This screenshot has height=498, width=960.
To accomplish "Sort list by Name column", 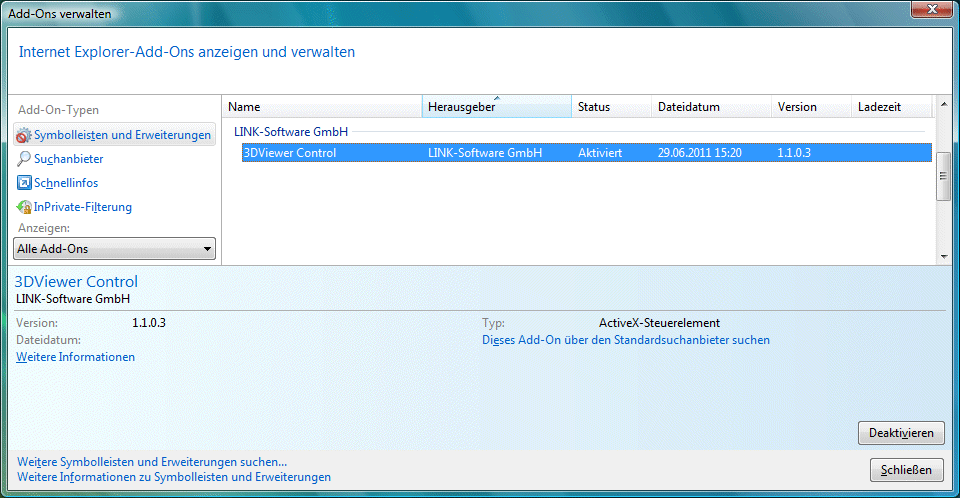I will tap(320, 107).
